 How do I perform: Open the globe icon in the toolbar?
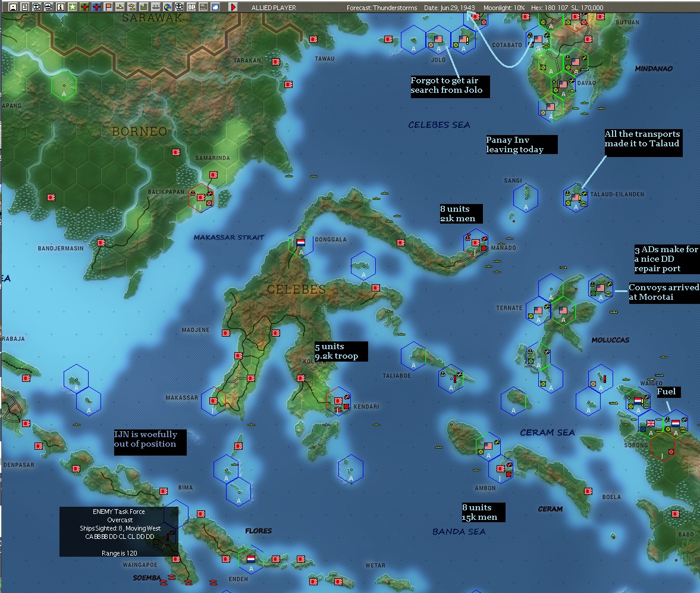click(167, 7)
